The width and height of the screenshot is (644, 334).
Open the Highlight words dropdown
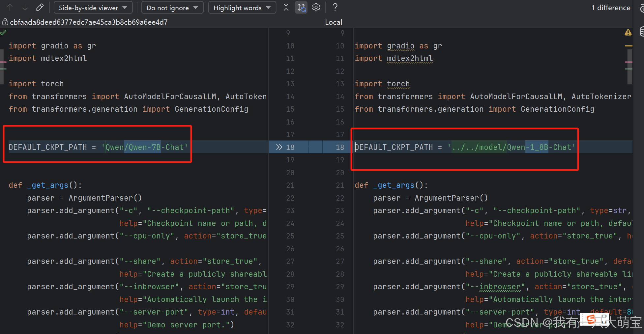242,7
